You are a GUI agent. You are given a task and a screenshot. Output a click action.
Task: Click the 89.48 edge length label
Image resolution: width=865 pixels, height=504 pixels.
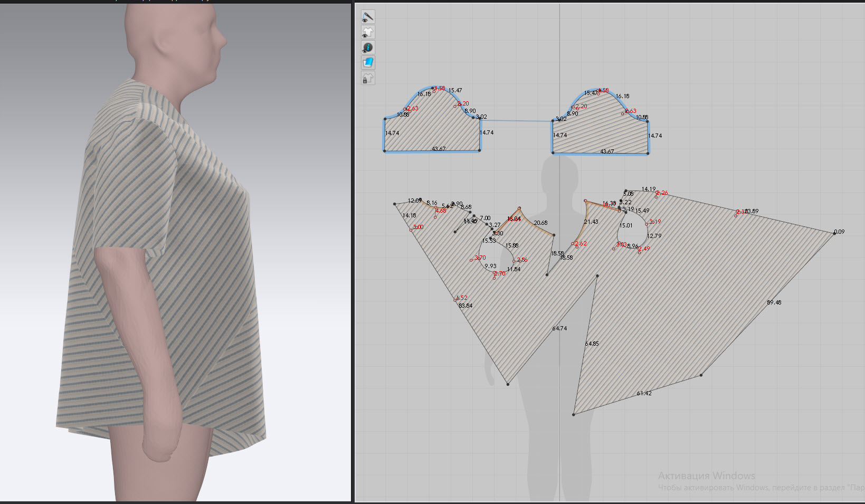click(774, 302)
